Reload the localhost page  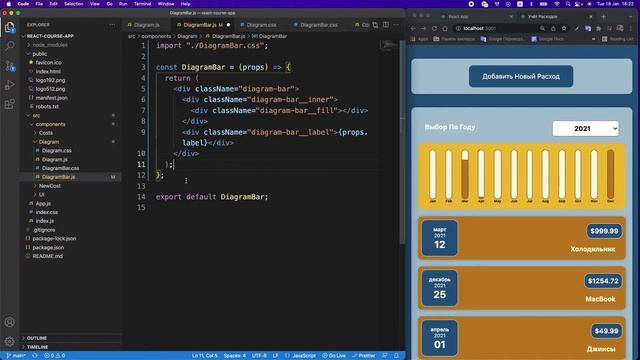point(434,28)
